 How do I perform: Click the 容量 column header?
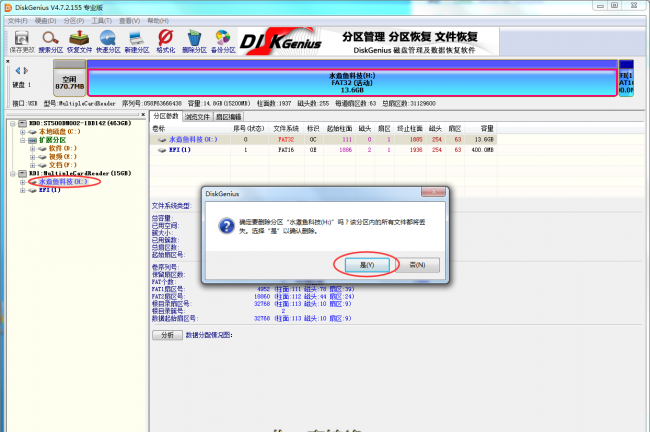coord(480,129)
